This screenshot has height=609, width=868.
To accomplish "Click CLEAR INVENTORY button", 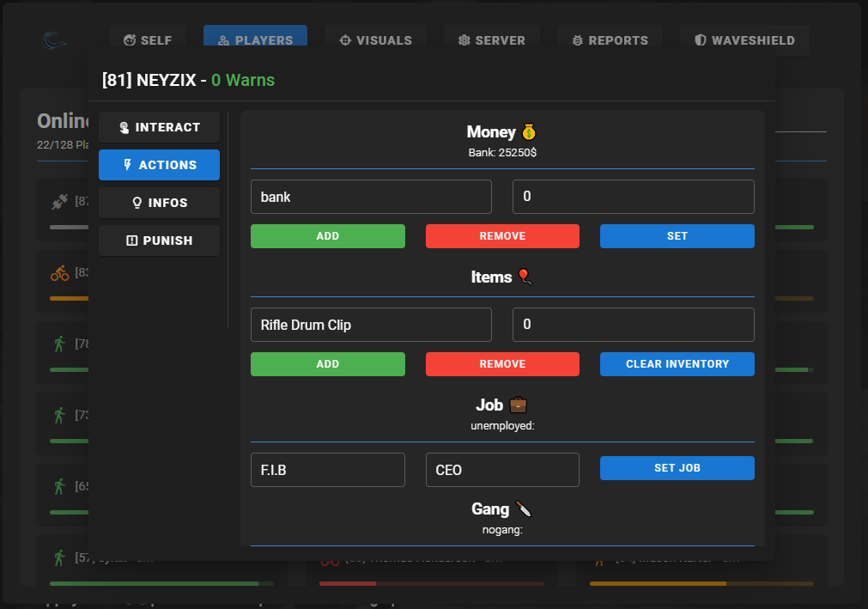I will (x=677, y=363).
